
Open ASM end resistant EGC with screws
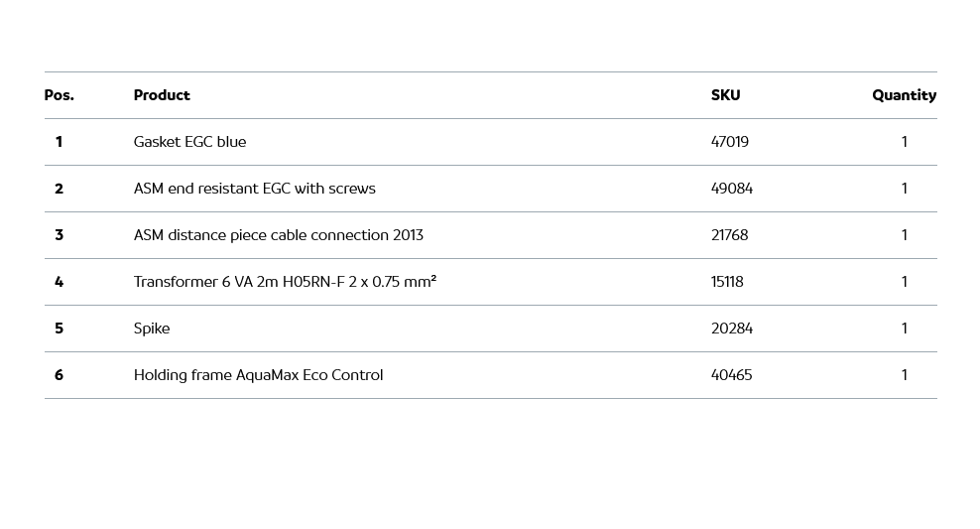click(x=254, y=189)
